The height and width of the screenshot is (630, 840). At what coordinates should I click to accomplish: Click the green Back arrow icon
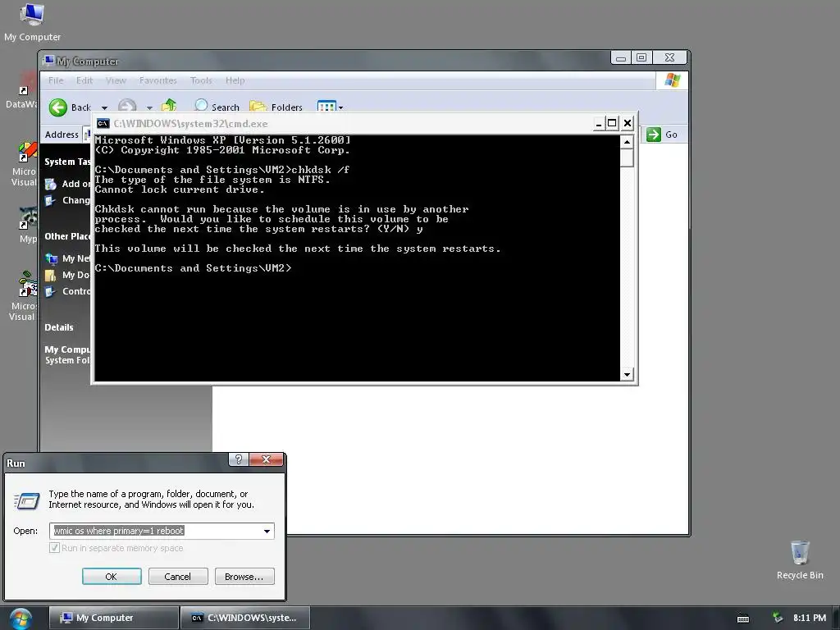pyautogui.click(x=58, y=107)
